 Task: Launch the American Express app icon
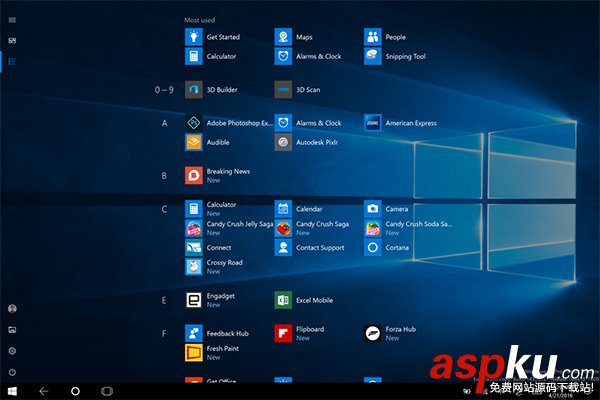(x=373, y=123)
